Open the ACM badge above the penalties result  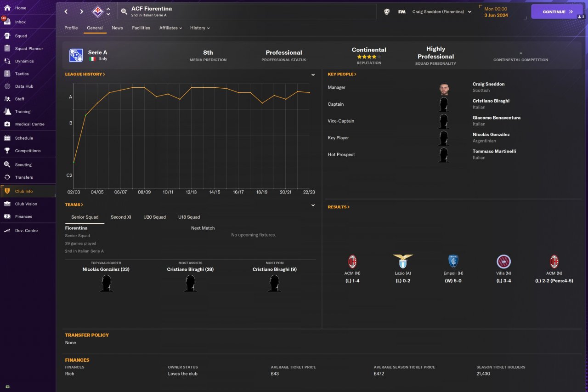pos(554,261)
